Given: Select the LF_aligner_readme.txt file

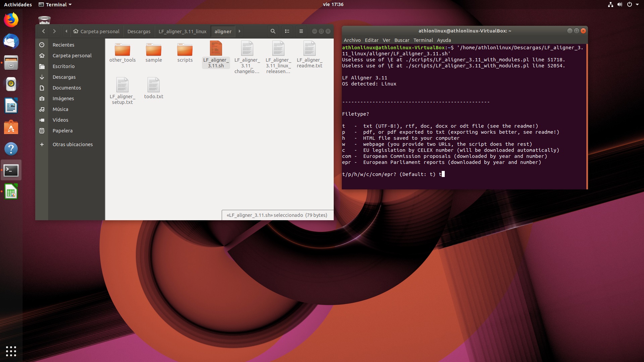Looking at the screenshot, I should click(310, 54).
